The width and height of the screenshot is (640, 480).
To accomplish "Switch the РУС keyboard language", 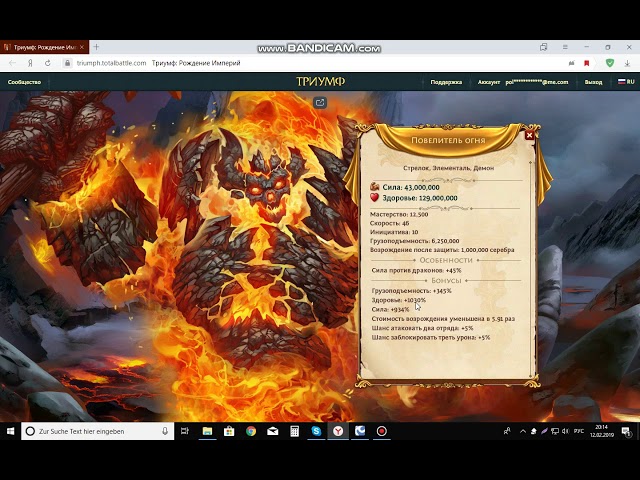I will click(x=578, y=431).
